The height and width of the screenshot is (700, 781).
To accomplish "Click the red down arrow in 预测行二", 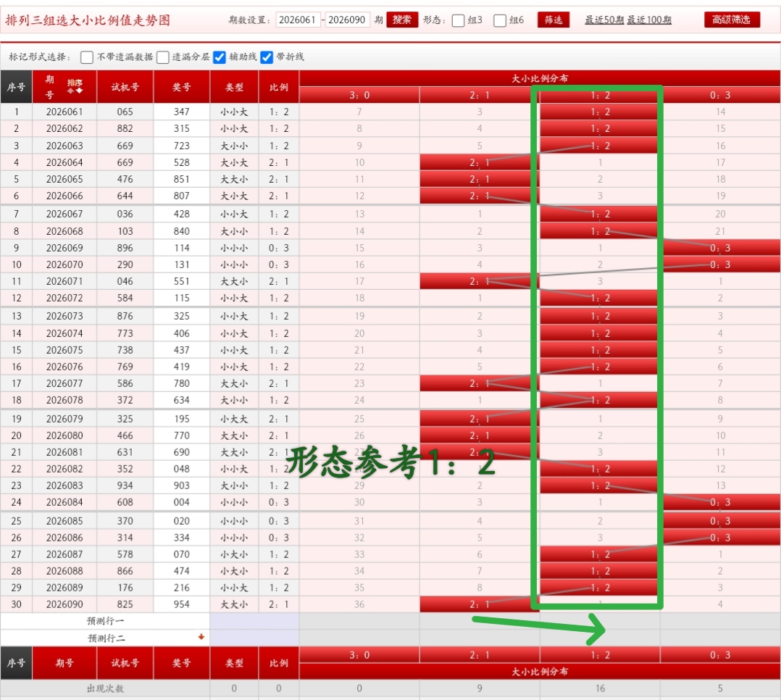I will coord(201,638).
